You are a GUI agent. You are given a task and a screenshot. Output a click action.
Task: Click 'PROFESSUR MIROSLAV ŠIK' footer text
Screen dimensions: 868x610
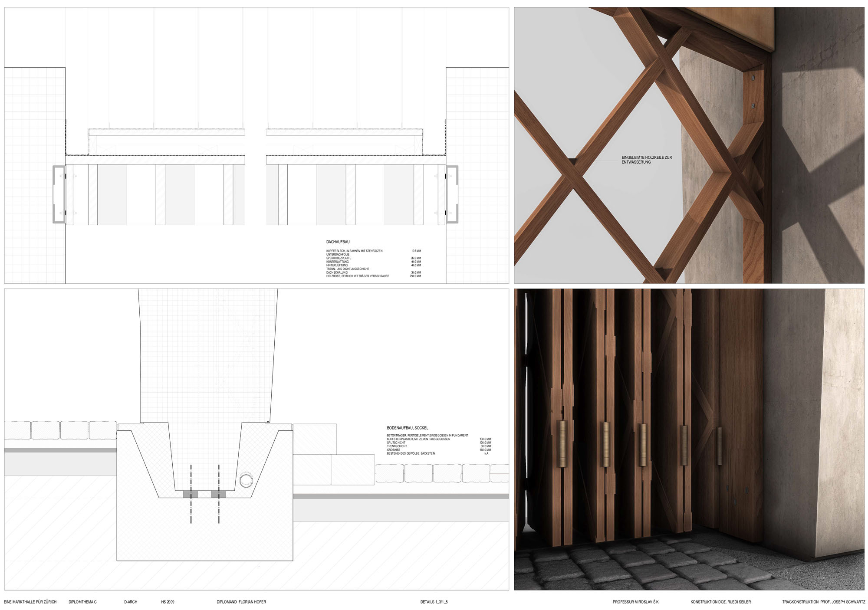(x=635, y=602)
